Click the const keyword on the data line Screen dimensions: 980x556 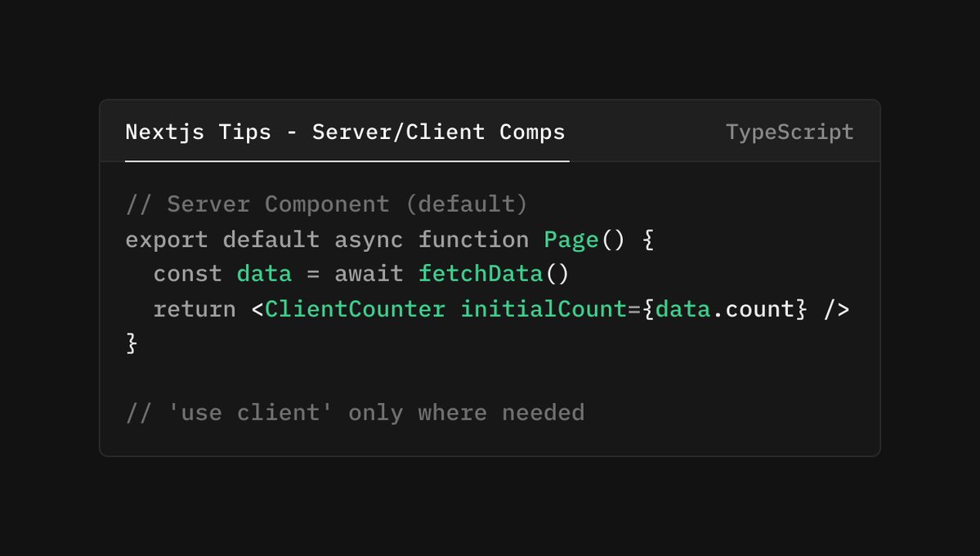pyautogui.click(x=188, y=273)
